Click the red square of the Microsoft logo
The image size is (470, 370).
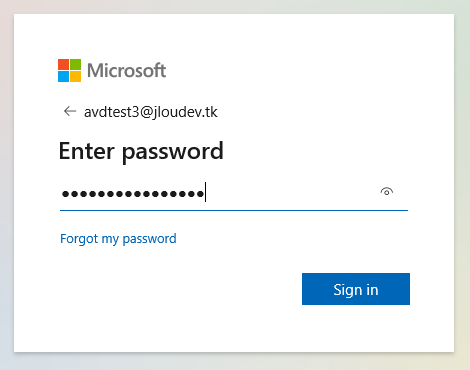(63, 64)
